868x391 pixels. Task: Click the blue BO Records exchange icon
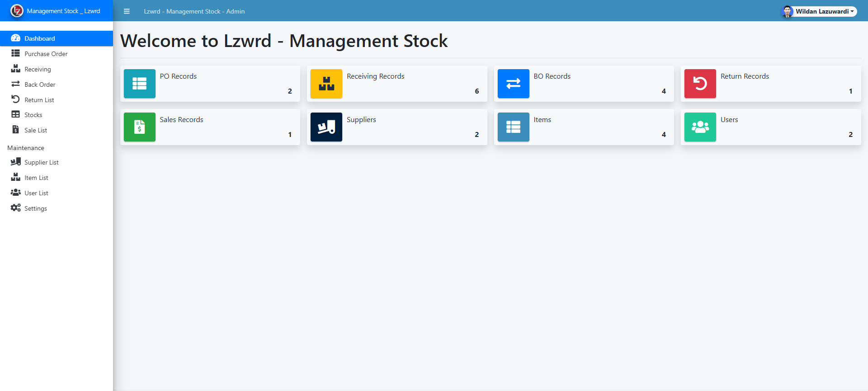[513, 84]
